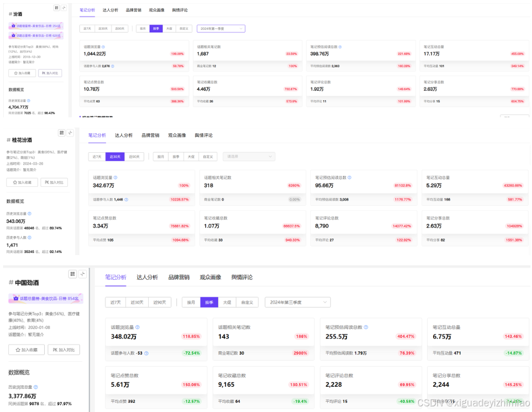Click the # 桂花汾酒 topic title
Screen dimensions: 532x412
click(x=20, y=140)
